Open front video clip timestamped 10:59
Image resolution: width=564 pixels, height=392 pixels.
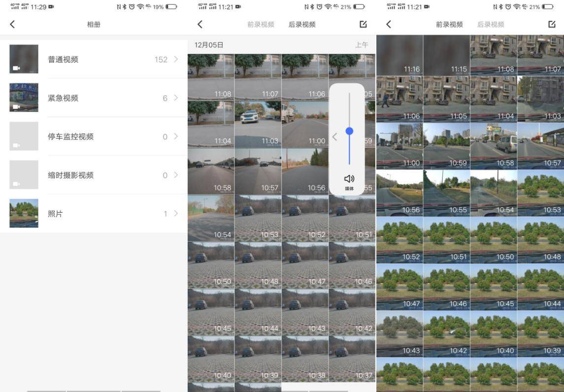(446, 146)
